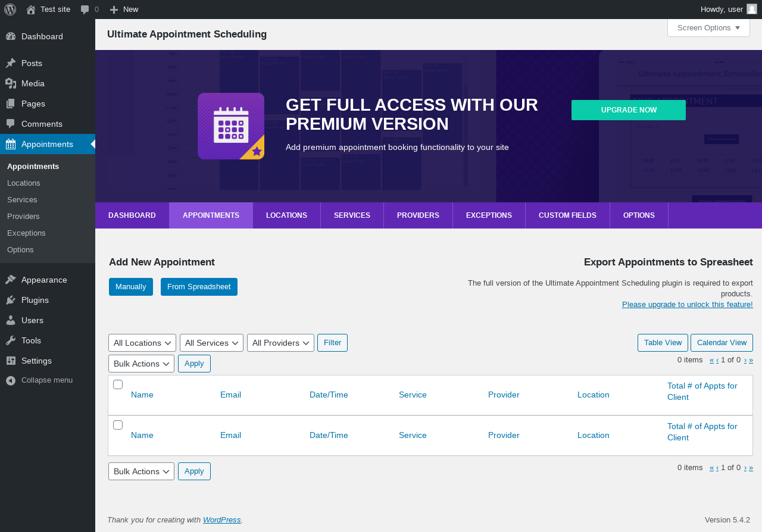The image size is (762, 532).
Task: Switch to the Exceptions plugin tab
Action: pyautogui.click(x=489, y=215)
